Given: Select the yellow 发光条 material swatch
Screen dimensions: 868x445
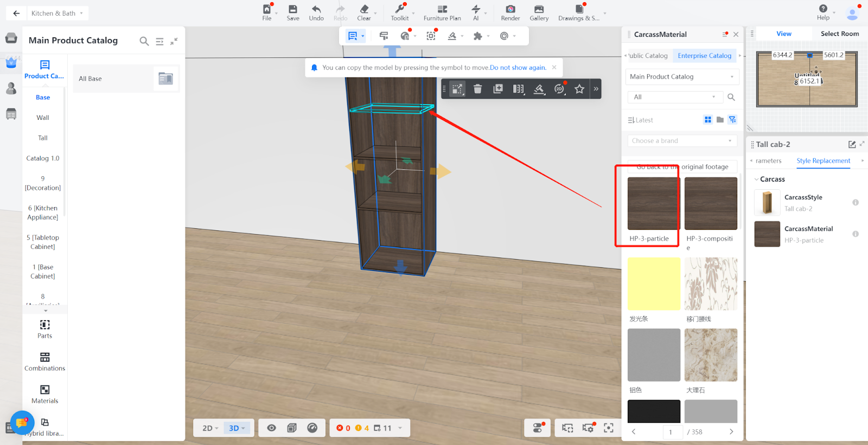Looking at the screenshot, I should 654,284.
